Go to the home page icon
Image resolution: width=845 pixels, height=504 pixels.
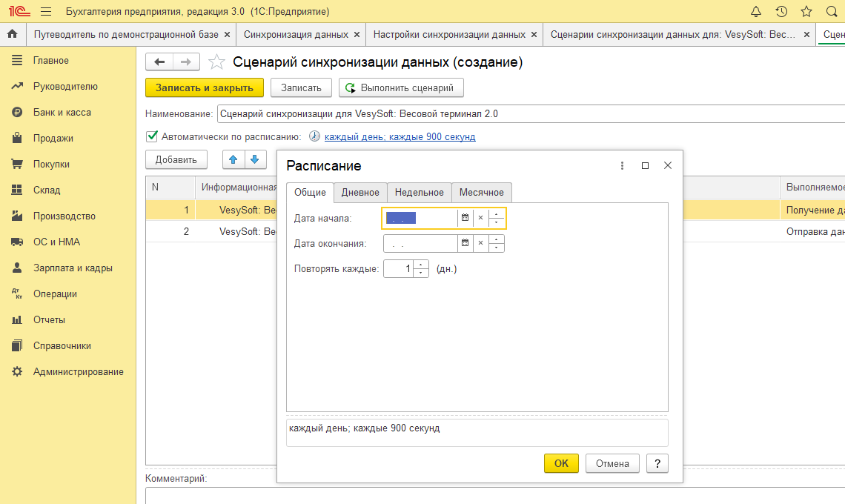[x=12, y=35]
